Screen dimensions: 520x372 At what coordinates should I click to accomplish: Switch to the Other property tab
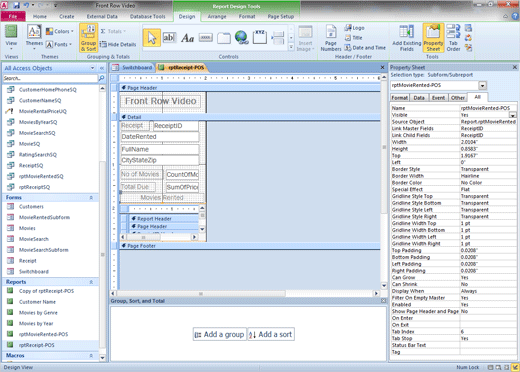(458, 98)
